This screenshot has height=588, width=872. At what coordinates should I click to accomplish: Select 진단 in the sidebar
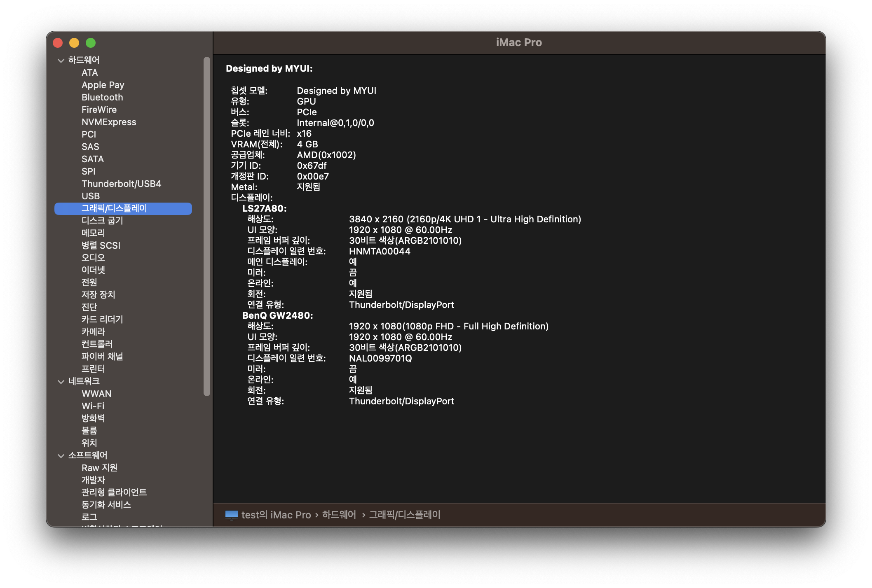(89, 307)
